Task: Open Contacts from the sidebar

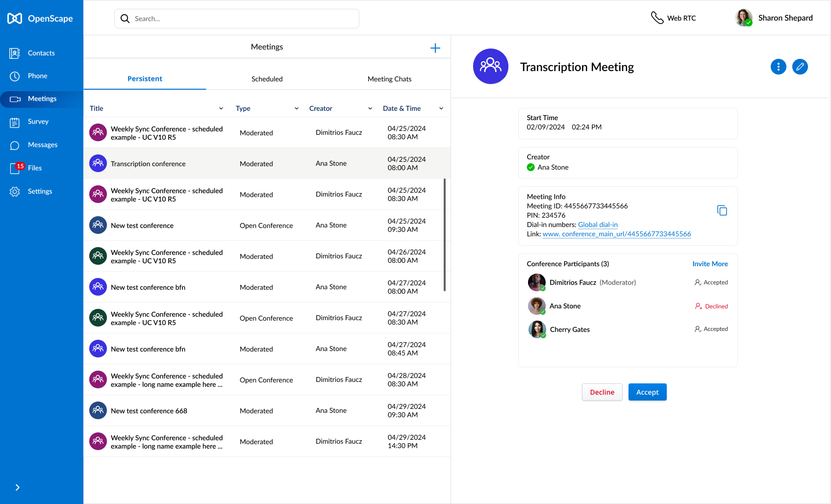Action: tap(41, 53)
